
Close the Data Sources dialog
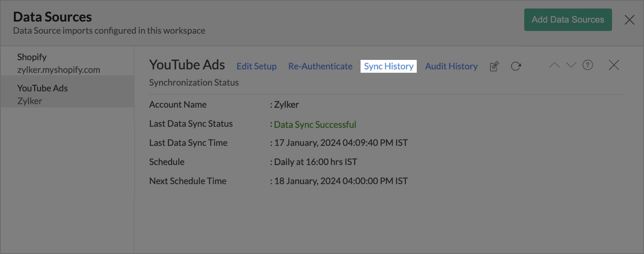[630, 20]
